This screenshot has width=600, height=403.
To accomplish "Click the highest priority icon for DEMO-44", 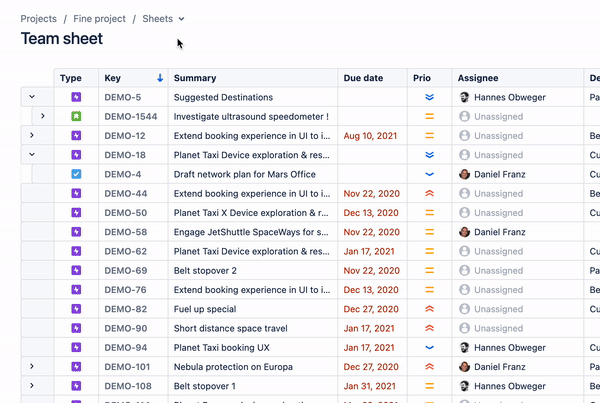I will click(429, 193).
